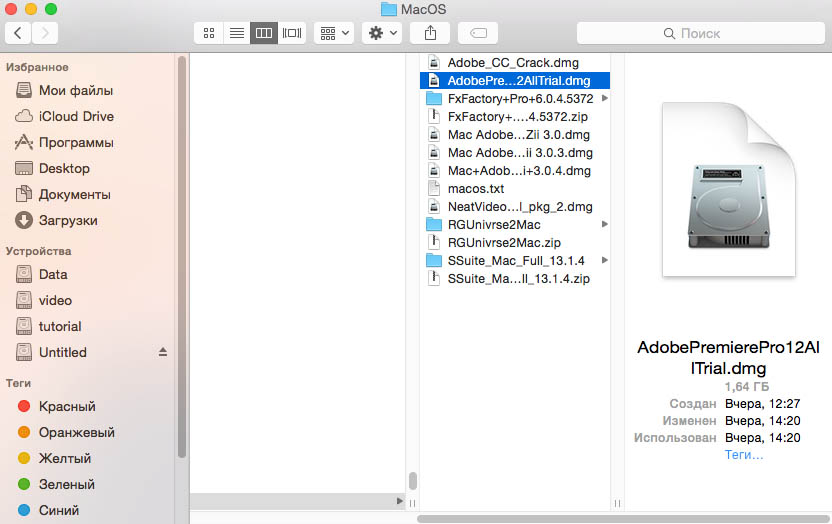Select column view mode

tap(264, 33)
